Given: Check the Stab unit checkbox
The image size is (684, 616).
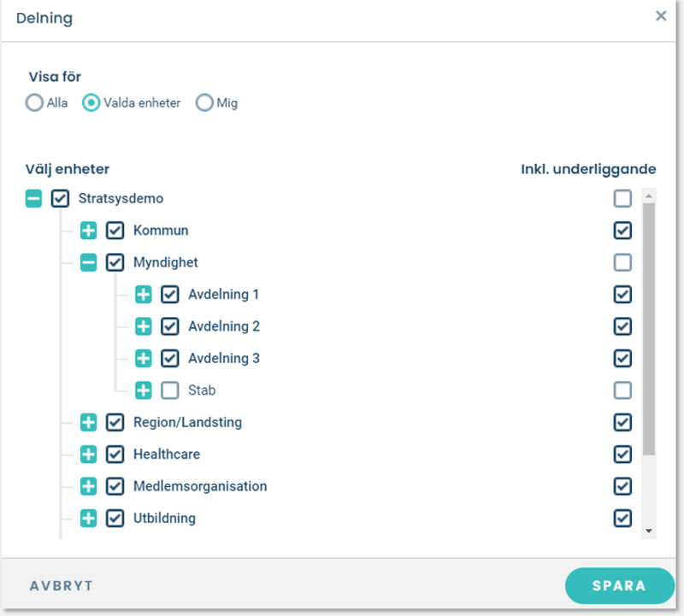Looking at the screenshot, I should pyautogui.click(x=170, y=390).
